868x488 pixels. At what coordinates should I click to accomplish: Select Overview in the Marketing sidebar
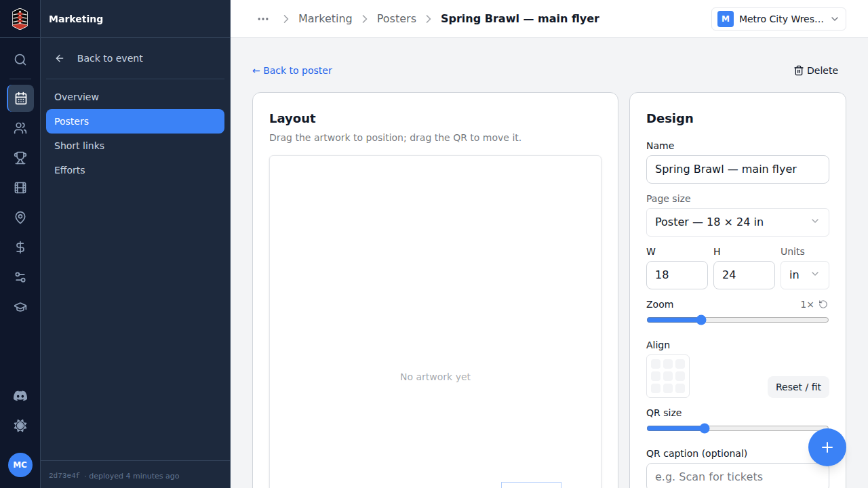(x=135, y=97)
